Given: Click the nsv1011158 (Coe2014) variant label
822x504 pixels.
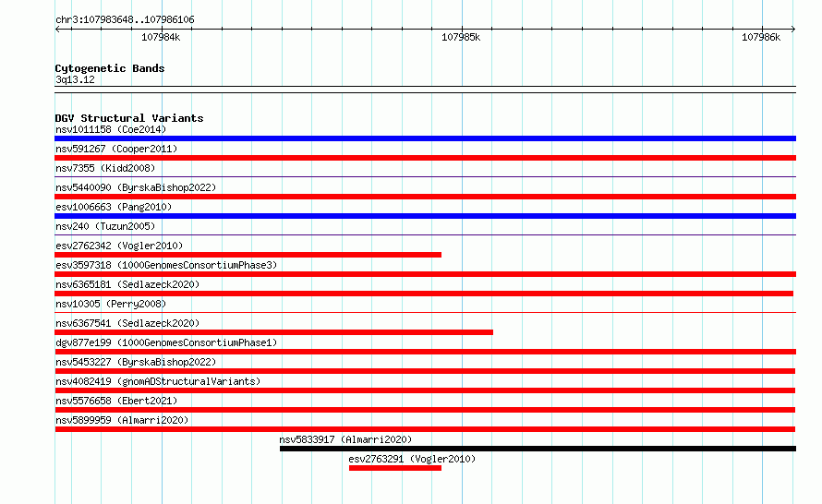Looking at the screenshot, I should tap(111, 129).
